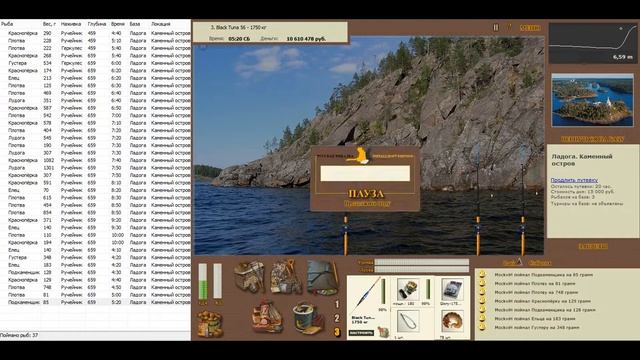Click the Ладога. Каменный остров heading
This screenshot has height=360, width=640.
[582, 160]
